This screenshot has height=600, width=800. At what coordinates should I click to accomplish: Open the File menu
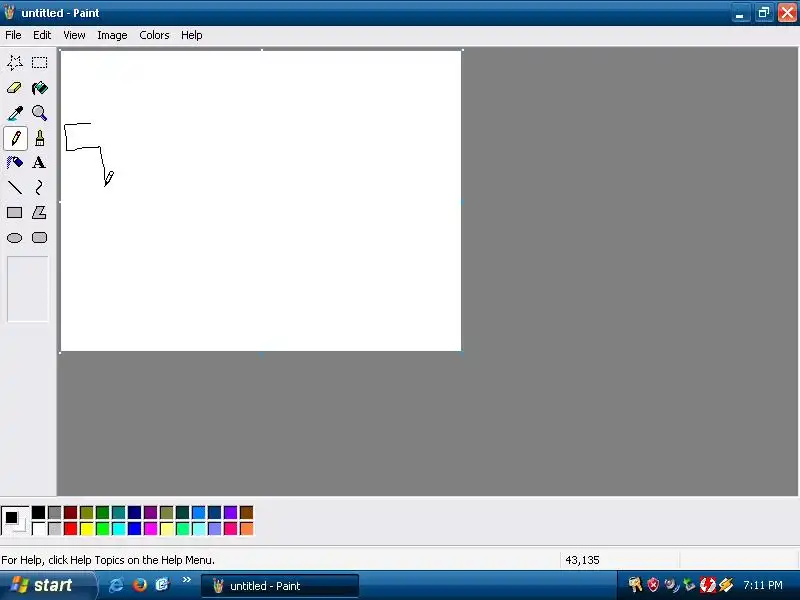[13, 35]
